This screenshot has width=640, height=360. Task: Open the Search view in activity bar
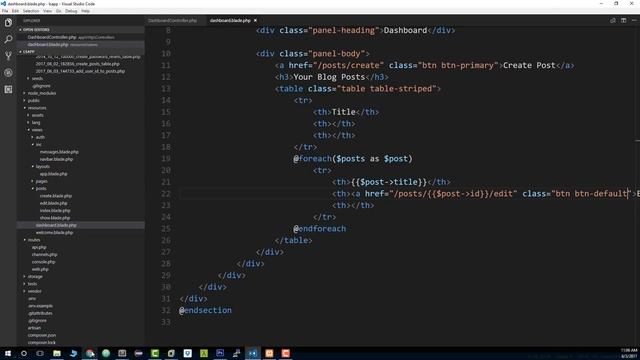8,39
